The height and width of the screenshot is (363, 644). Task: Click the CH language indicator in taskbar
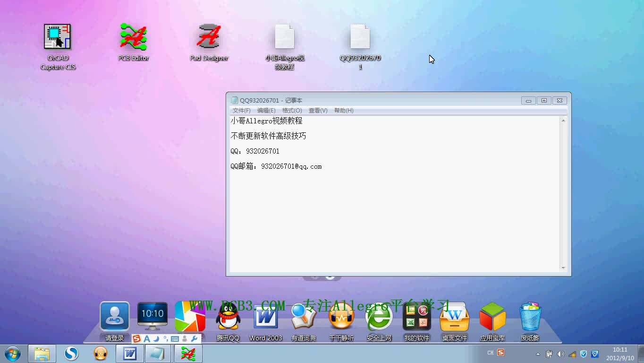pos(491,353)
